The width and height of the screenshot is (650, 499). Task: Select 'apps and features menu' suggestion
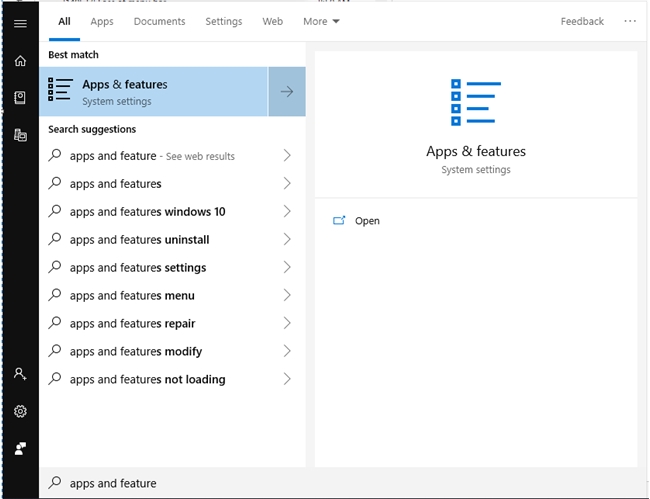(132, 296)
